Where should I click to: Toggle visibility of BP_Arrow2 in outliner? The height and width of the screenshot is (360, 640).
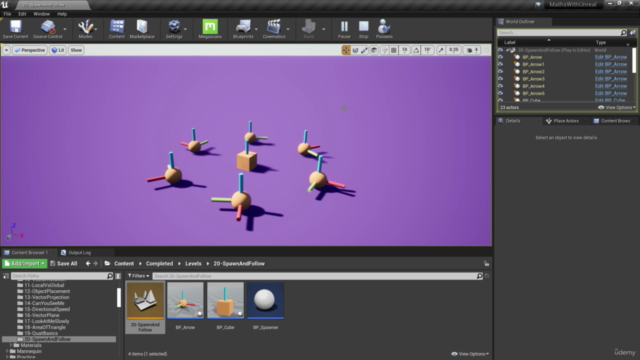pos(500,71)
